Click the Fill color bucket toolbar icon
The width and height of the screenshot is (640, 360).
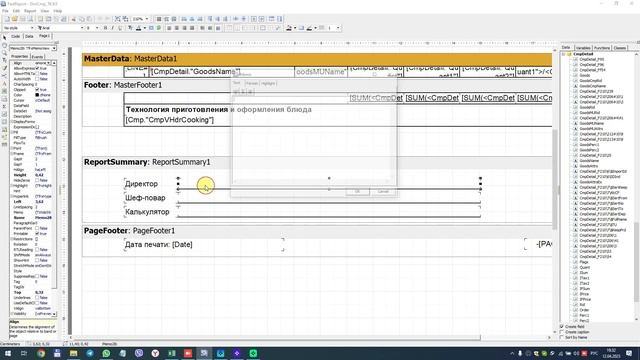(x=289, y=28)
